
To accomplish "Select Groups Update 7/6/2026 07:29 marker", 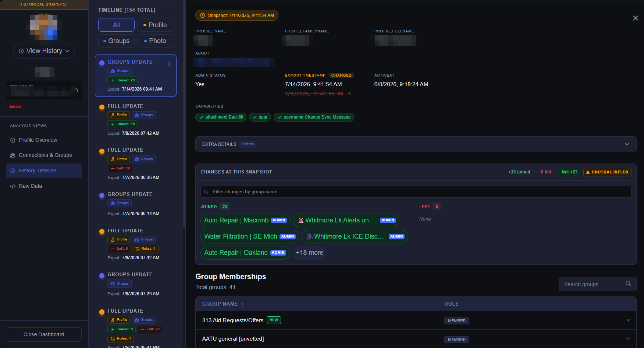I will click(102, 275).
